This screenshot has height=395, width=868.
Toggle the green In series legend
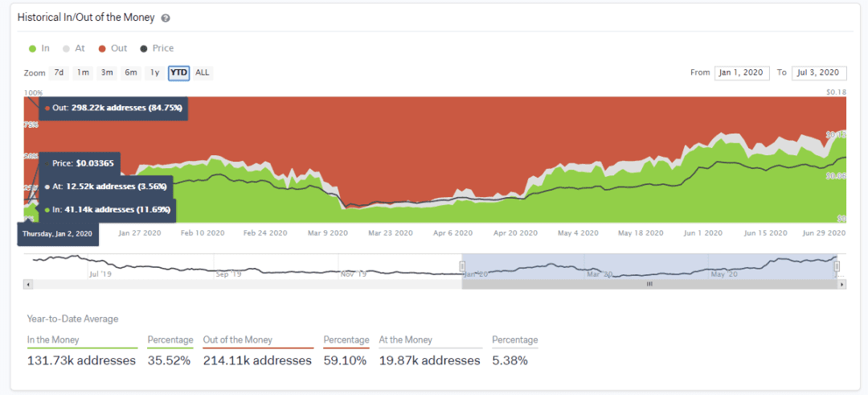point(39,48)
